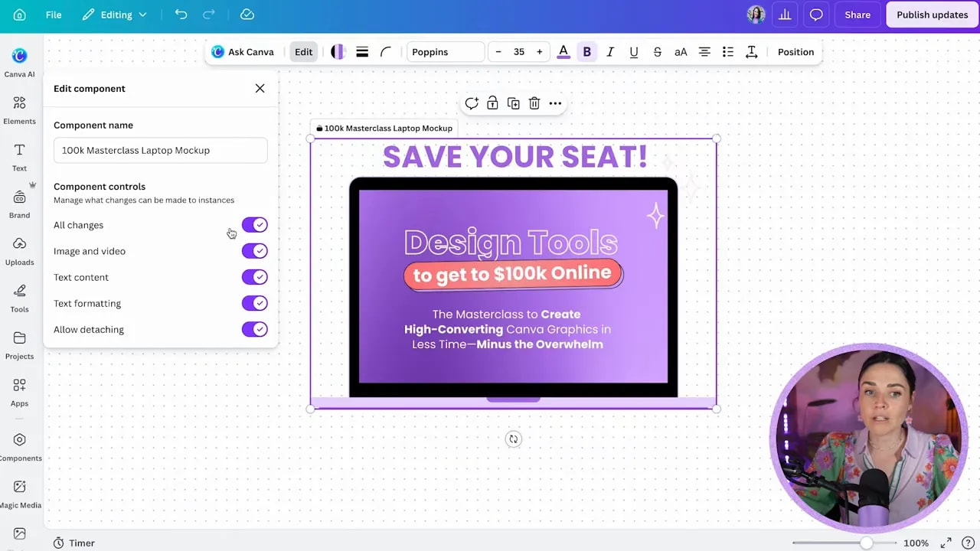Open the Text sidebar panel
This screenshot has height=551, width=980.
(19, 157)
